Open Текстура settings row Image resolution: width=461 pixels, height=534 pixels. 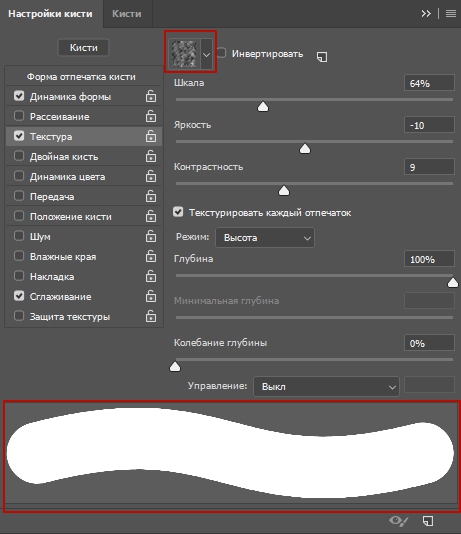pyautogui.click(x=84, y=137)
